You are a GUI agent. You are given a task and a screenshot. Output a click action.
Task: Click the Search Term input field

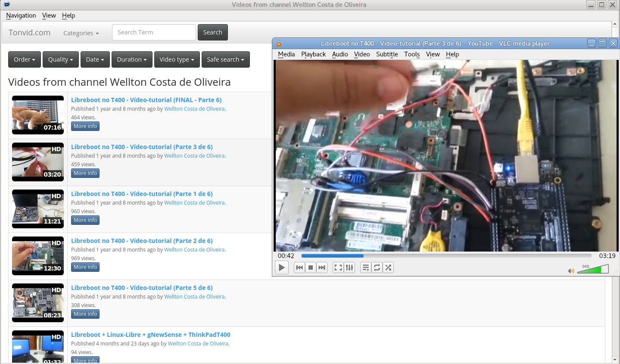(154, 32)
